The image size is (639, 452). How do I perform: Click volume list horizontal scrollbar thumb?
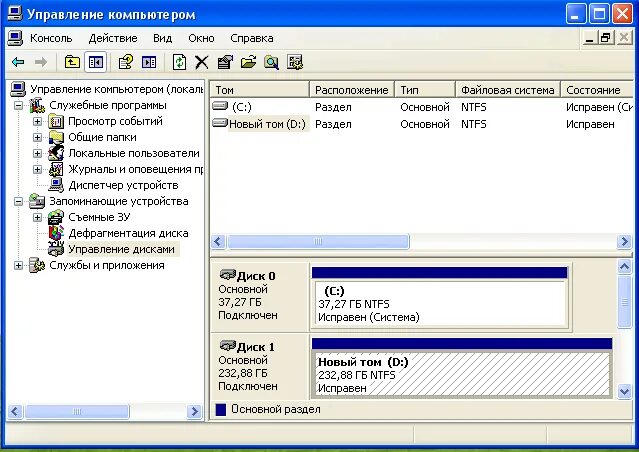(318, 242)
